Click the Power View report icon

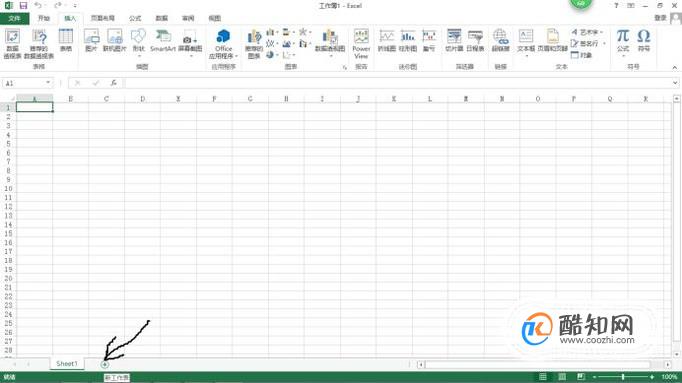361,43
